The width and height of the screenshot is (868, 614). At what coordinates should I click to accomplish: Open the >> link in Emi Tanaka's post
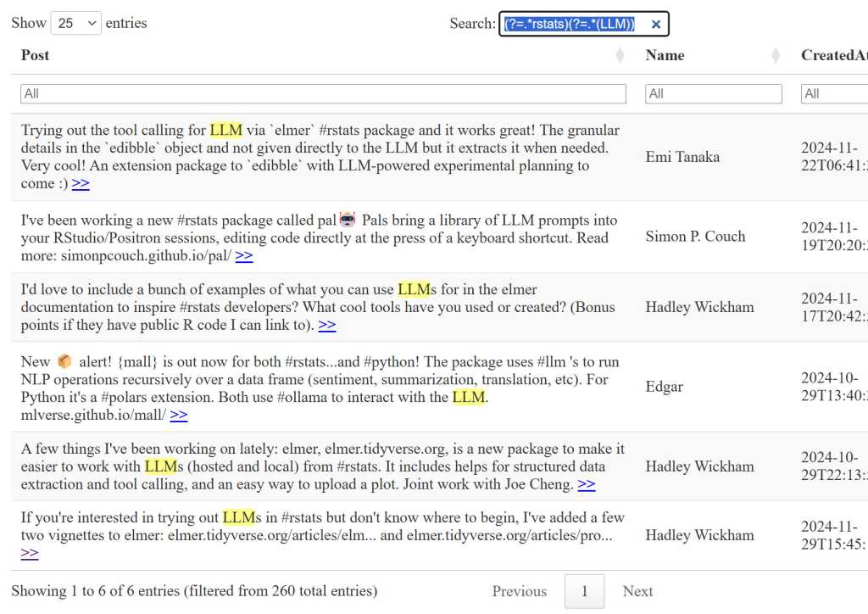click(81, 184)
